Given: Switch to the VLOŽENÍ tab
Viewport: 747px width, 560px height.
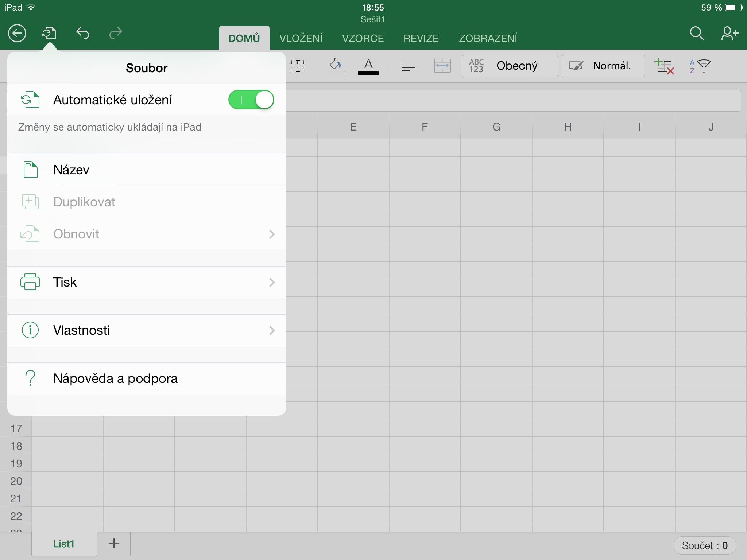Looking at the screenshot, I should click(301, 38).
